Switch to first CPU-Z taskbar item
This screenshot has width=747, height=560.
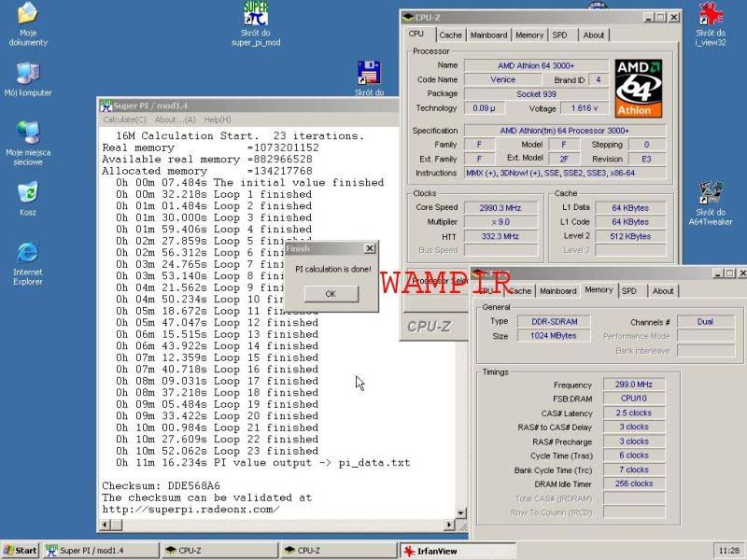tap(219, 551)
